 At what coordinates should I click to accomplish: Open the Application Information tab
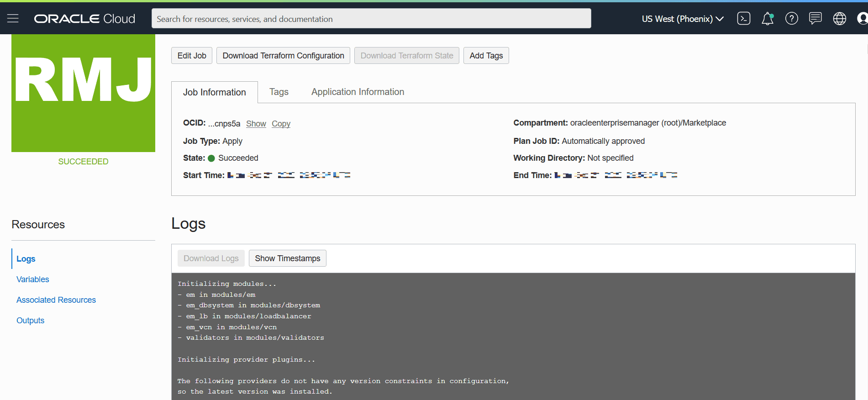[358, 92]
